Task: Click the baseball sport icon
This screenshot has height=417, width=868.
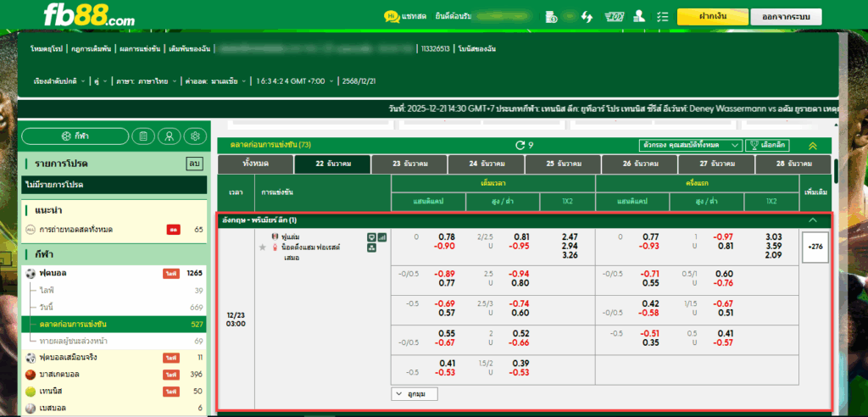Action: point(31,409)
